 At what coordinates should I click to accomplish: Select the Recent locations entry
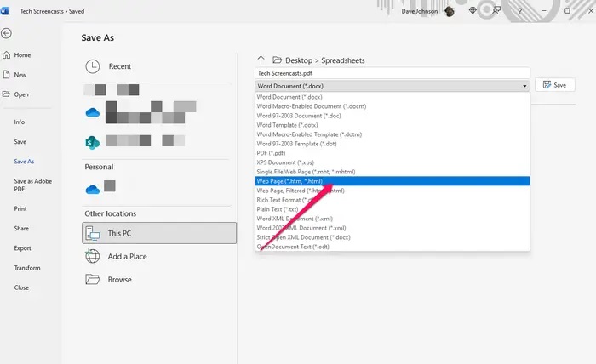pyautogui.click(x=156, y=66)
